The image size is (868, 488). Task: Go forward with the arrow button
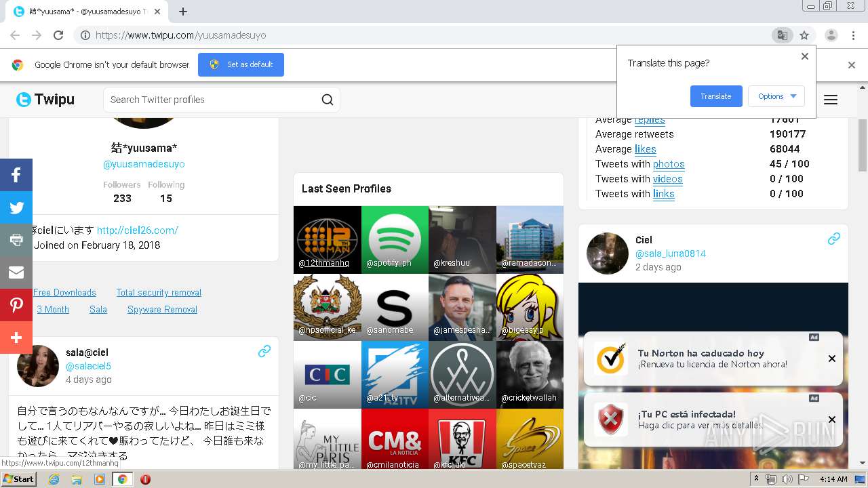point(37,35)
